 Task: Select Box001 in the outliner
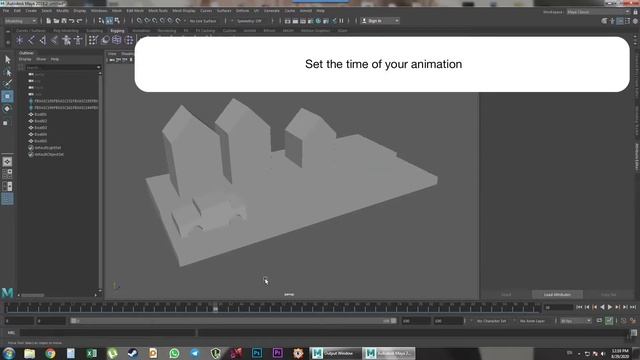pyautogui.click(x=40, y=115)
